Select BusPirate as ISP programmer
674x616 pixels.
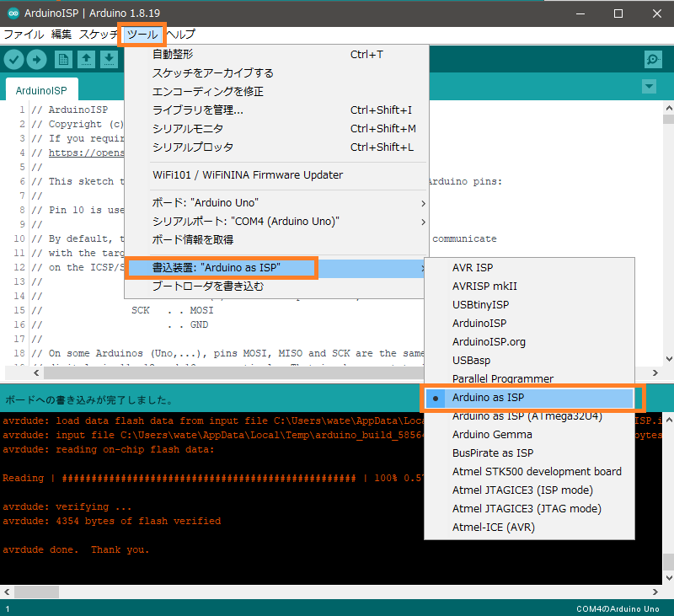tap(529, 453)
